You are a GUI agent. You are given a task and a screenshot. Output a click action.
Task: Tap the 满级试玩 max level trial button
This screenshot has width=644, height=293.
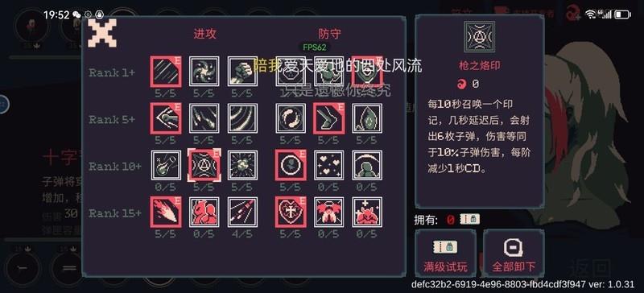(446, 253)
